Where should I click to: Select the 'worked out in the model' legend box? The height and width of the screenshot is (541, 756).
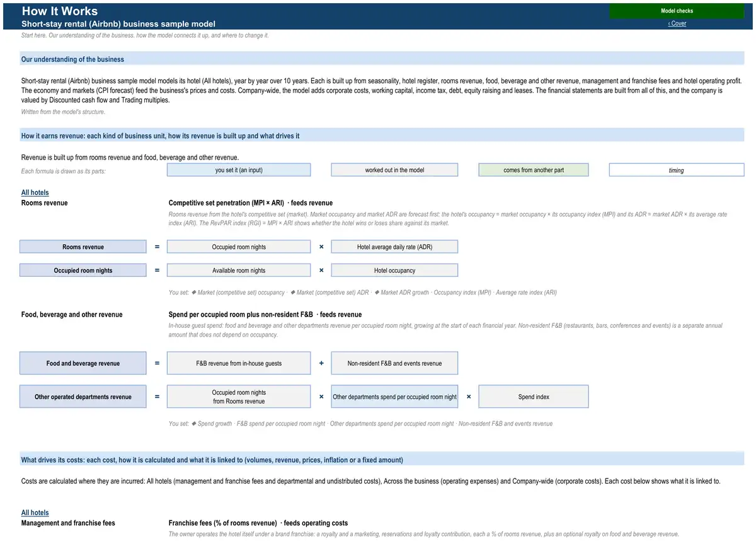click(x=394, y=170)
